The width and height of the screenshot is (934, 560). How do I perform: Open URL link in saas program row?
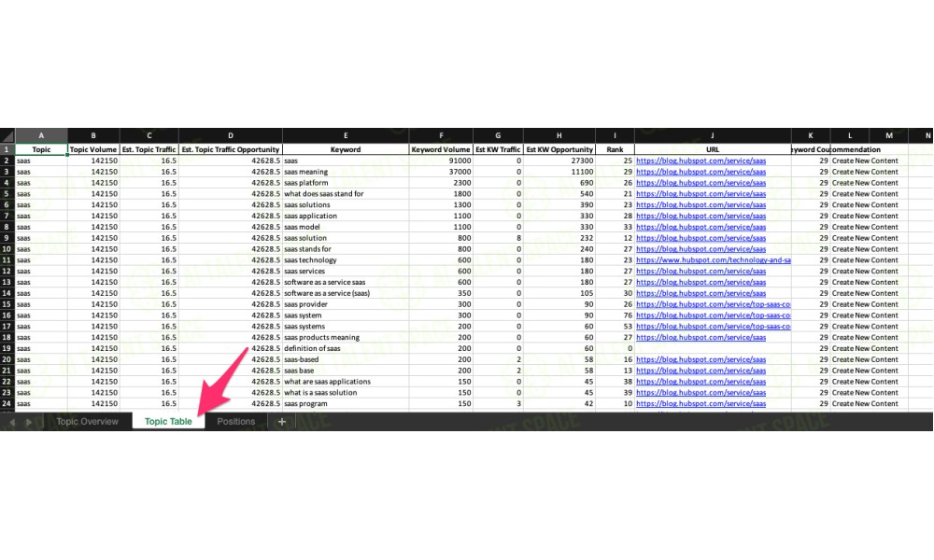click(x=700, y=404)
